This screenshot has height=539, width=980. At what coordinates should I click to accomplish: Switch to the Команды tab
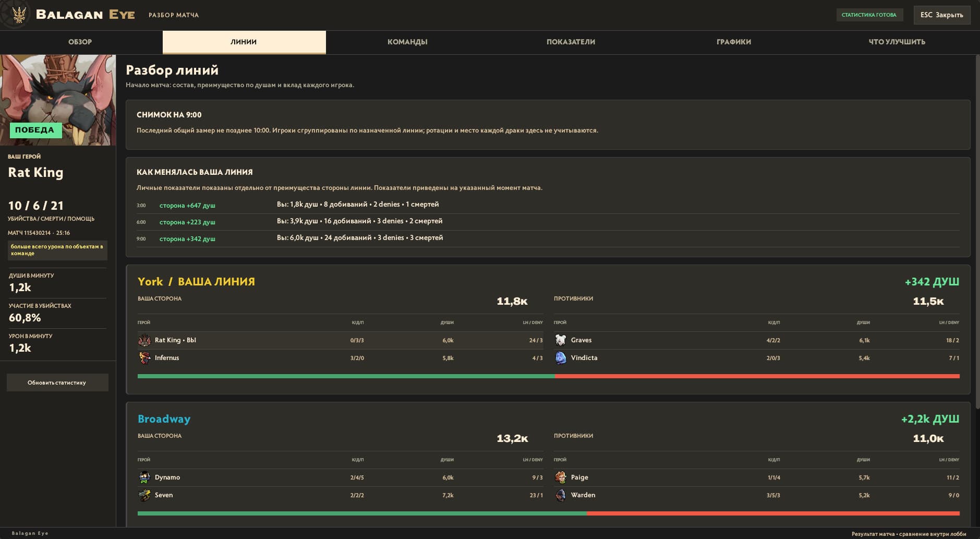pyautogui.click(x=407, y=42)
